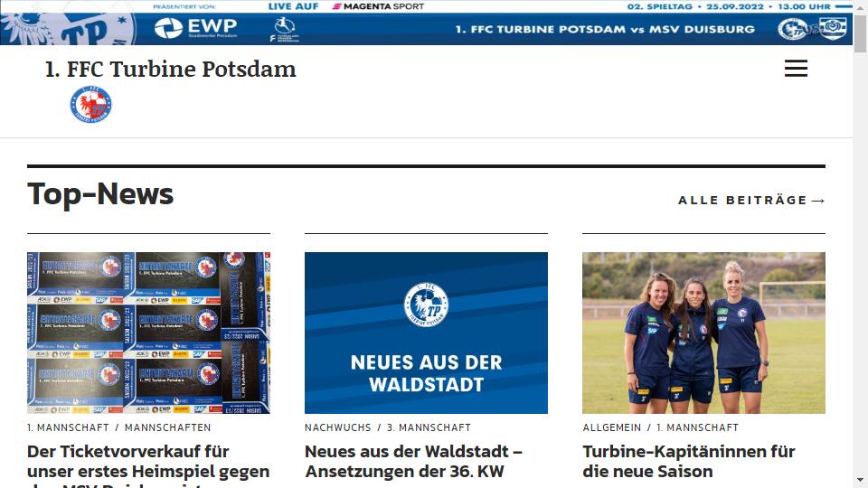Select the Nachwuchs category link

[337, 427]
